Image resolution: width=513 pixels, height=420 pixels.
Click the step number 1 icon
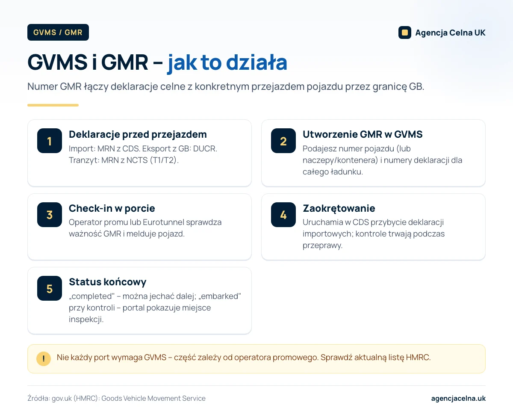pyautogui.click(x=50, y=141)
